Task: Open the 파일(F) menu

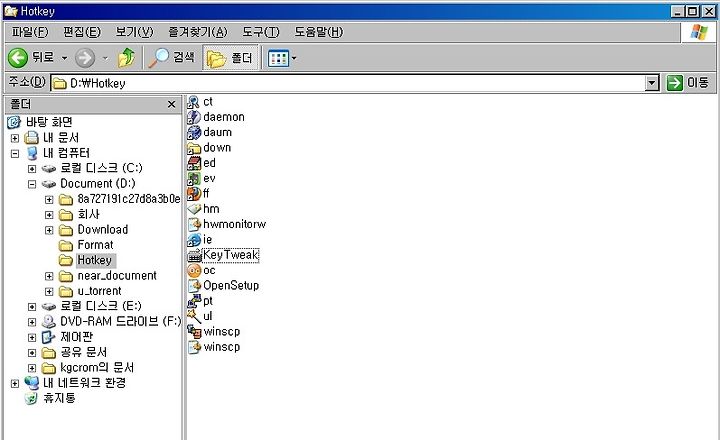Action: click(x=30, y=32)
